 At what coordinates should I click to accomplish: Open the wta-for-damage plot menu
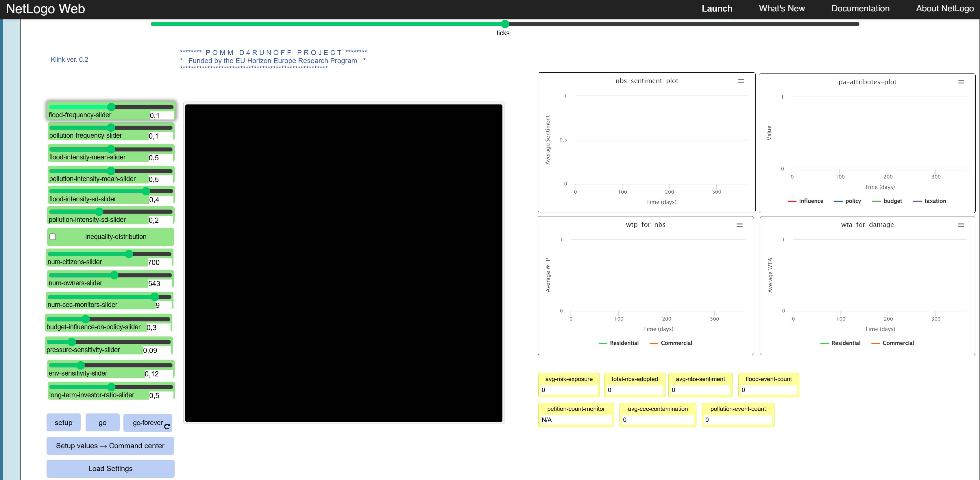[x=961, y=225]
